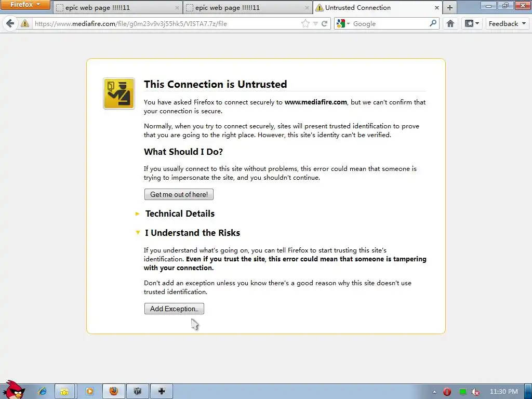The width and height of the screenshot is (532, 399).
Task: Click the 11:30 PM clock
Action: (x=504, y=392)
